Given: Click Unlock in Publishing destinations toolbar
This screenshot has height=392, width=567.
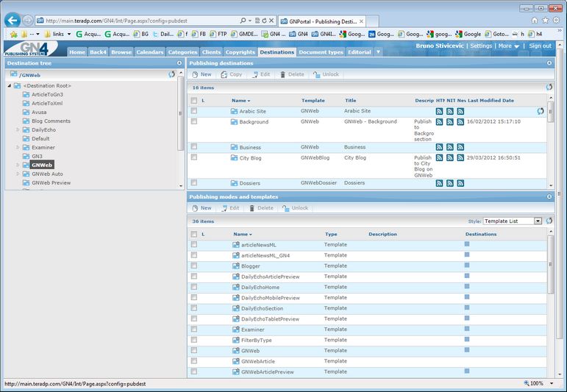Looking at the screenshot, I should pyautogui.click(x=327, y=74).
